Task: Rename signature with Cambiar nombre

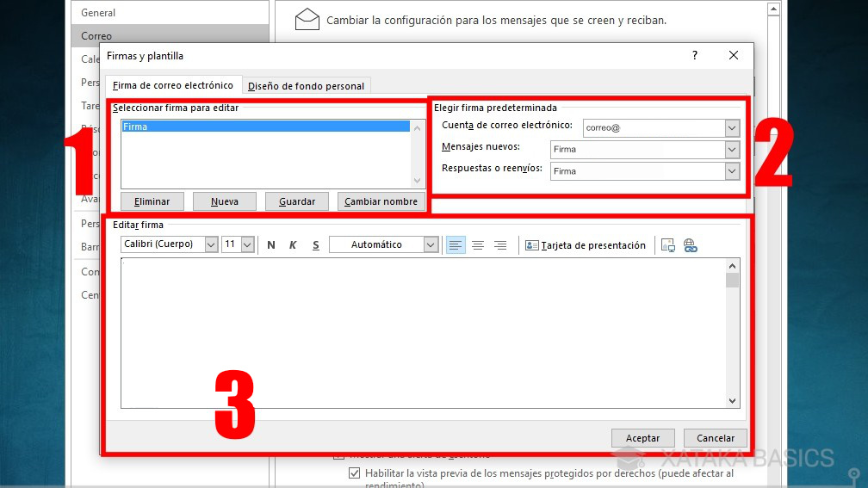Action: point(381,201)
